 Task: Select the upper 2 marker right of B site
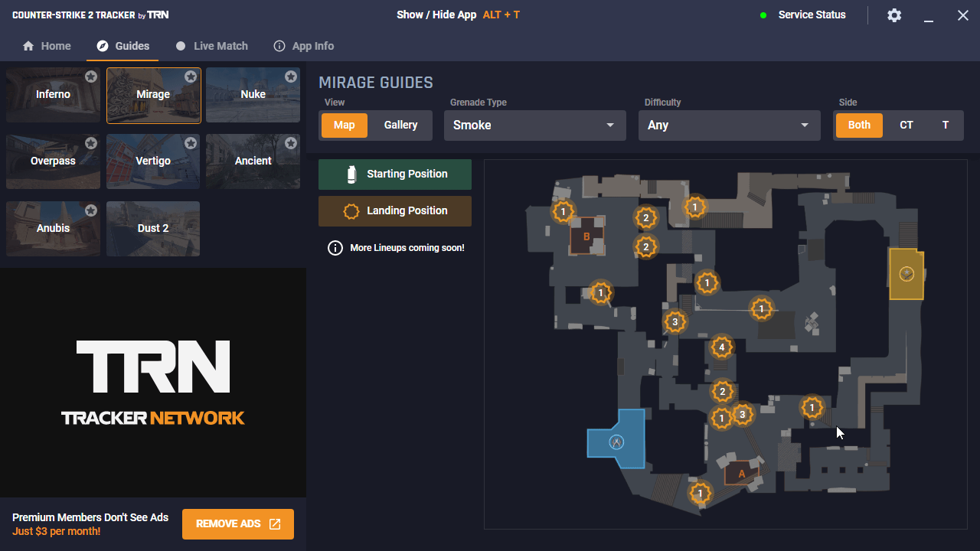coord(646,218)
